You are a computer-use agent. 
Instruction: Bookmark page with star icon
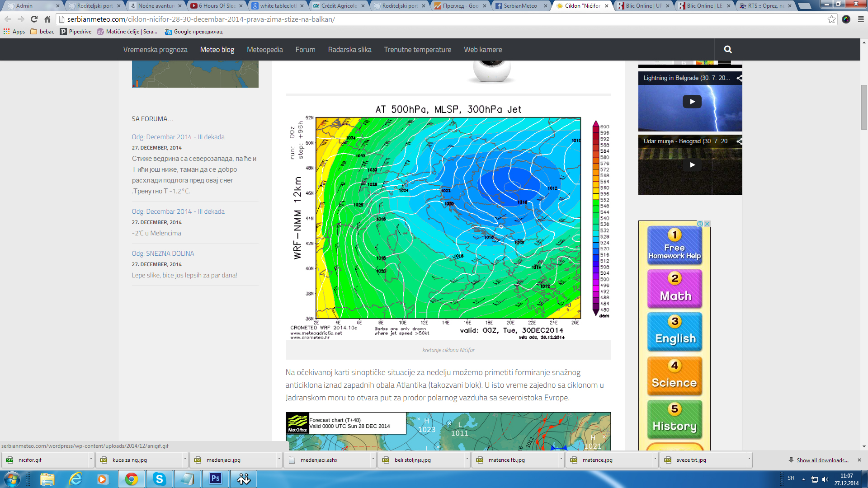(831, 19)
